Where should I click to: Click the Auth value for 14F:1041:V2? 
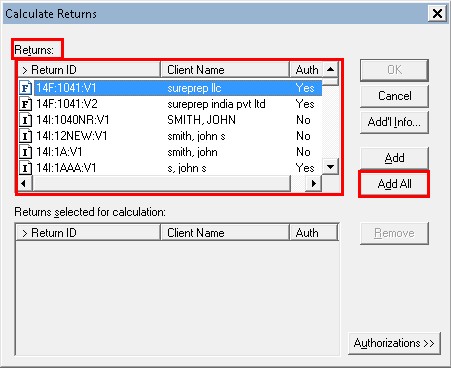click(x=305, y=104)
